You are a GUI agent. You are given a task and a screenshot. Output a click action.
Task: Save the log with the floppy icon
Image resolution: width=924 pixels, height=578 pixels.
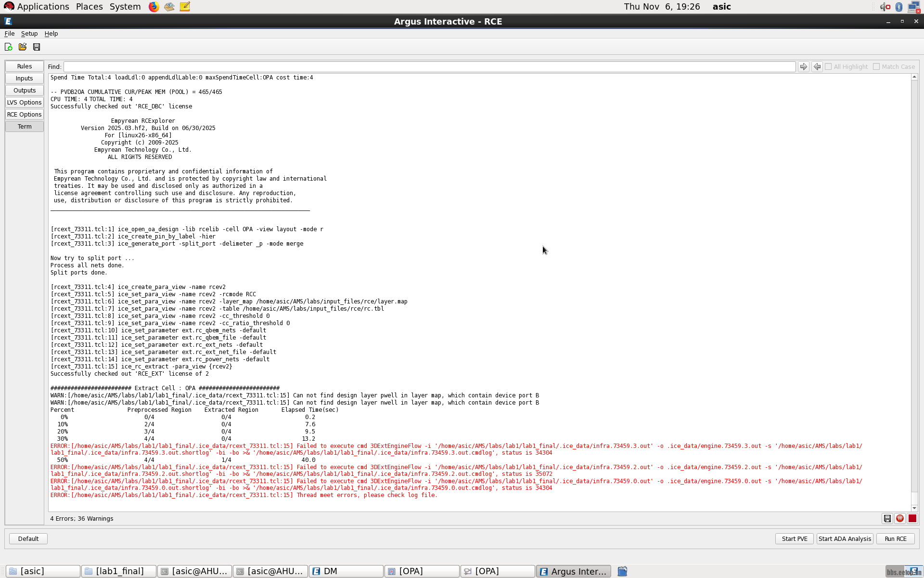[x=887, y=518]
